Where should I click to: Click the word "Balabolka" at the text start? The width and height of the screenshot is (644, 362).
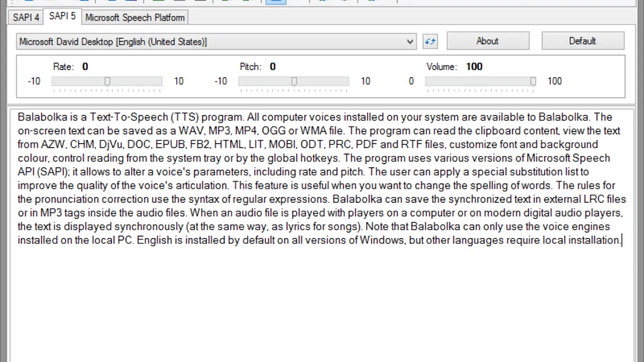point(42,117)
